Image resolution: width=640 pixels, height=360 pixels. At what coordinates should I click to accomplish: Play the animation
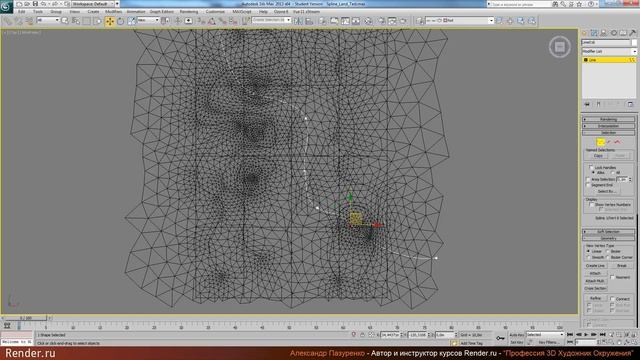586,335
